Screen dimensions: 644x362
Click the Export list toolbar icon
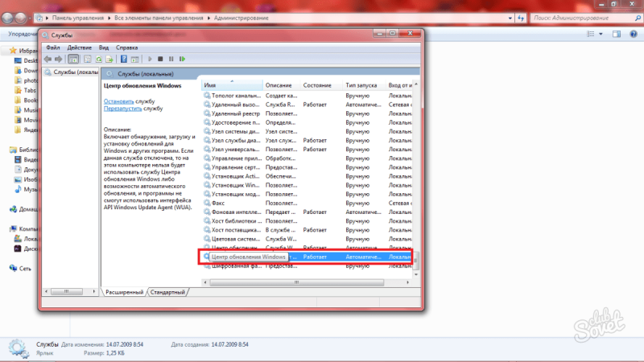pyautogui.click(x=109, y=59)
